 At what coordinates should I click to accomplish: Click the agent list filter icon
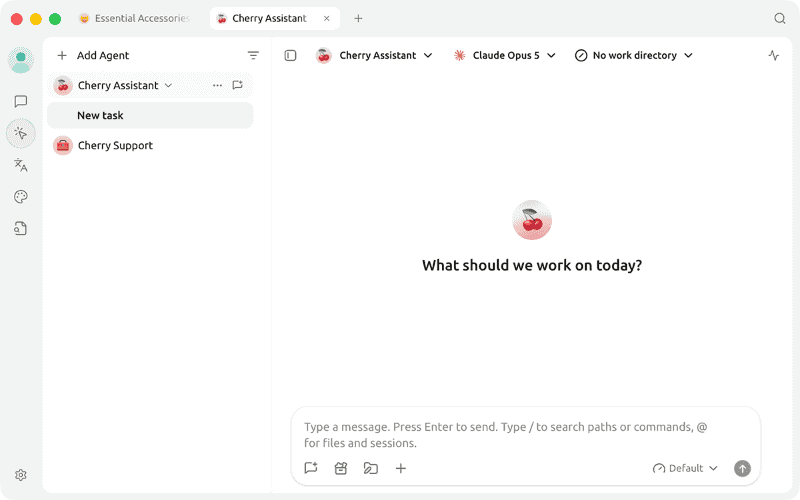pos(253,55)
